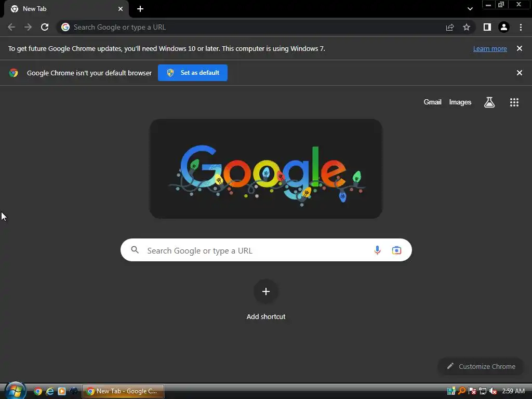The width and height of the screenshot is (532, 399).
Task: Open the Google apps grid
Action: [514, 102]
